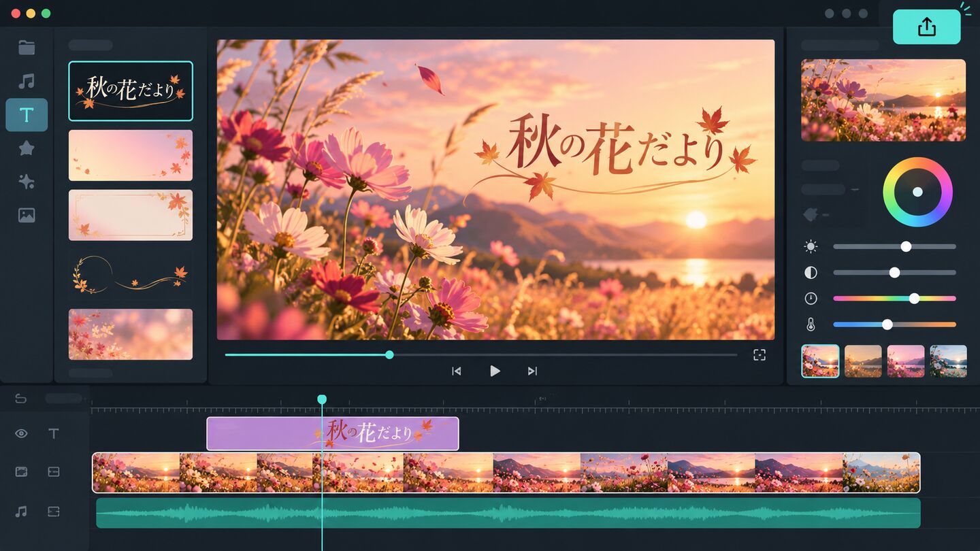Open the star favorites panel in the sidebar

click(27, 148)
